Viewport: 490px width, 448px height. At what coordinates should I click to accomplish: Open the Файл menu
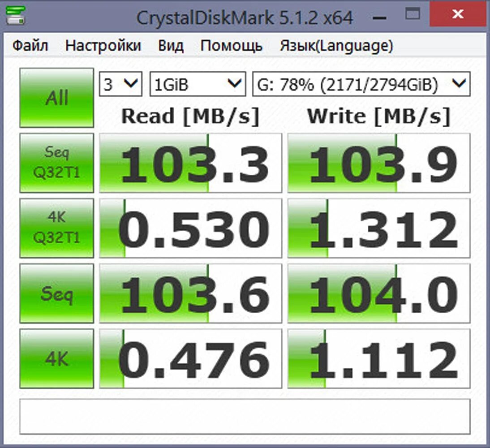click(30, 46)
